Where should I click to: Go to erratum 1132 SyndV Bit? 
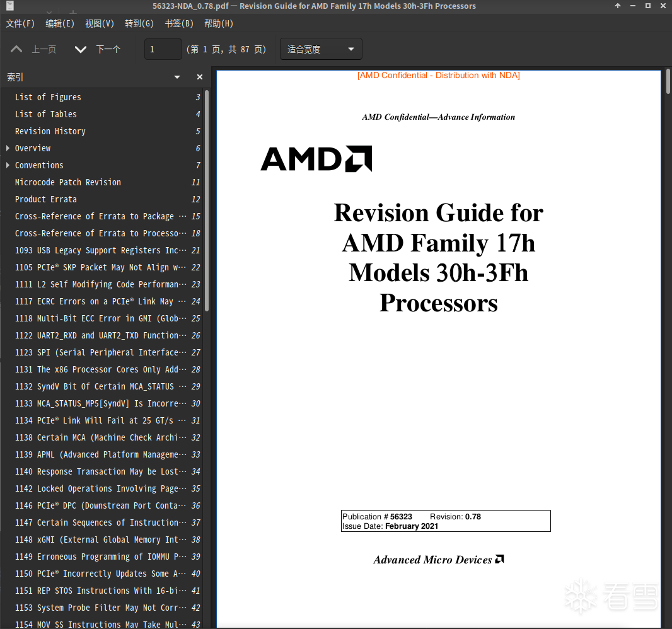click(102, 386)
